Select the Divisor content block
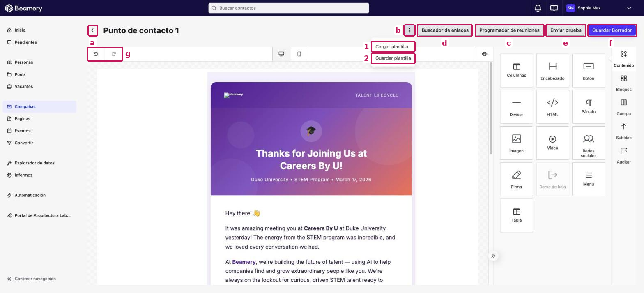The height and width of the screenshot is (293, 644). [x=516, y=106]
